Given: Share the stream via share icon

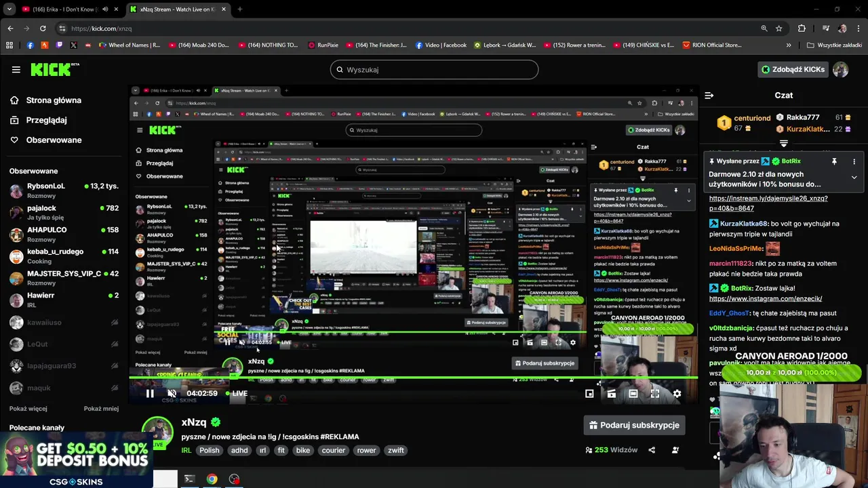Looking at the screenshot, I should [652, 450].
